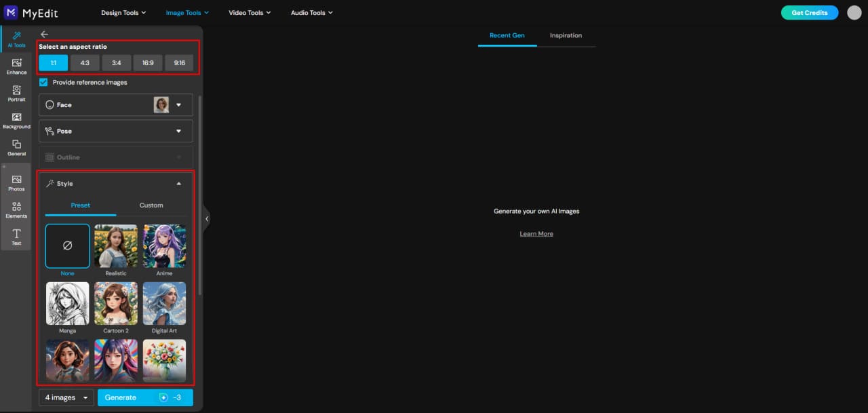Select the 3D cartoon girl style thumbnail
Viewport: 868px width, 413px height.
click(x=67, y=360)
